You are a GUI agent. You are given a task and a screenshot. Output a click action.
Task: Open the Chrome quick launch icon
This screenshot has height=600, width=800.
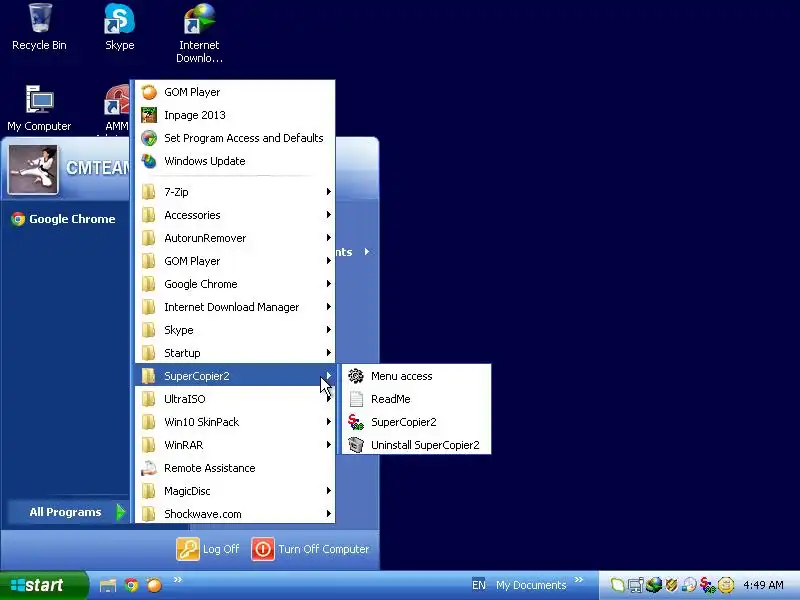pyautogui.click(x=131, y=585)
